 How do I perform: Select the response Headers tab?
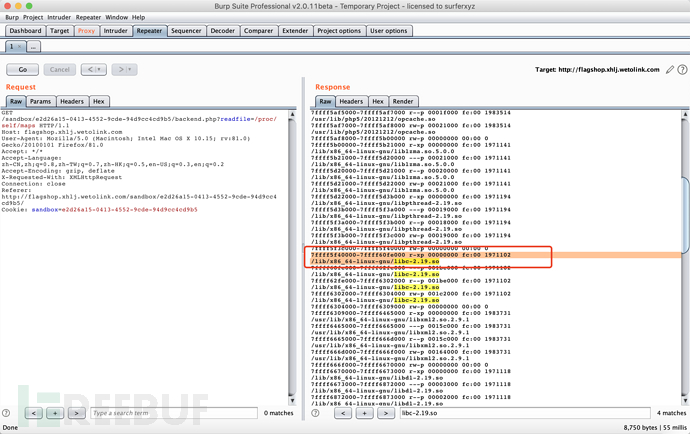(x=351, y=101)
